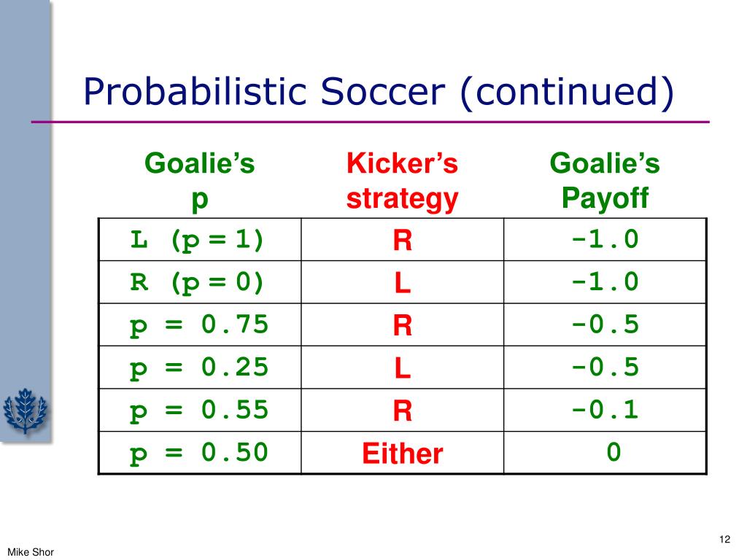The height and width of the screenshot is (560, 747).
Task: Select the slide title Probabilistic Soccer (continued)
Action: [379, 91]
